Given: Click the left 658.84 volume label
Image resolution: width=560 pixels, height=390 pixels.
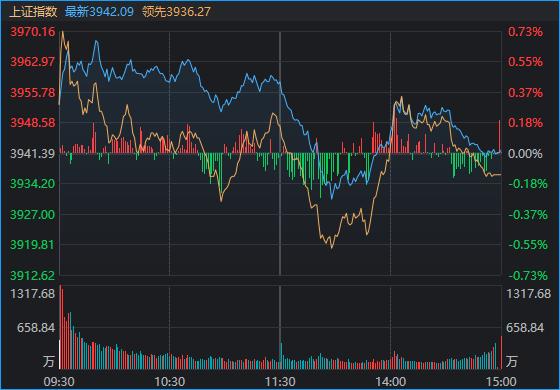Looking at the screenshot, I should pos(36,328).
